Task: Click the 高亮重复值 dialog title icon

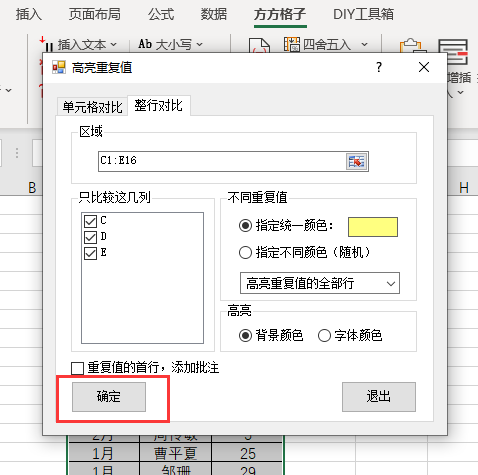Action: (x=59, y=67)
